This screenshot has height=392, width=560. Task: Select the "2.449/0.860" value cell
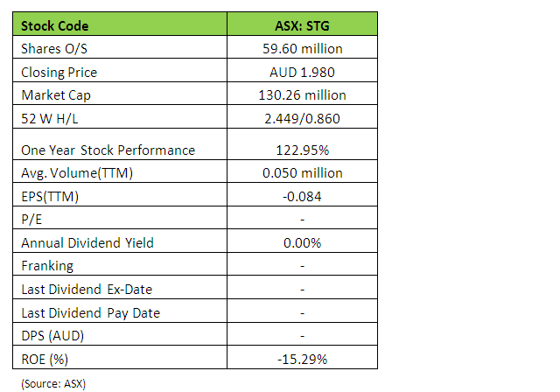pyautogui.click(x=302, y=117)
